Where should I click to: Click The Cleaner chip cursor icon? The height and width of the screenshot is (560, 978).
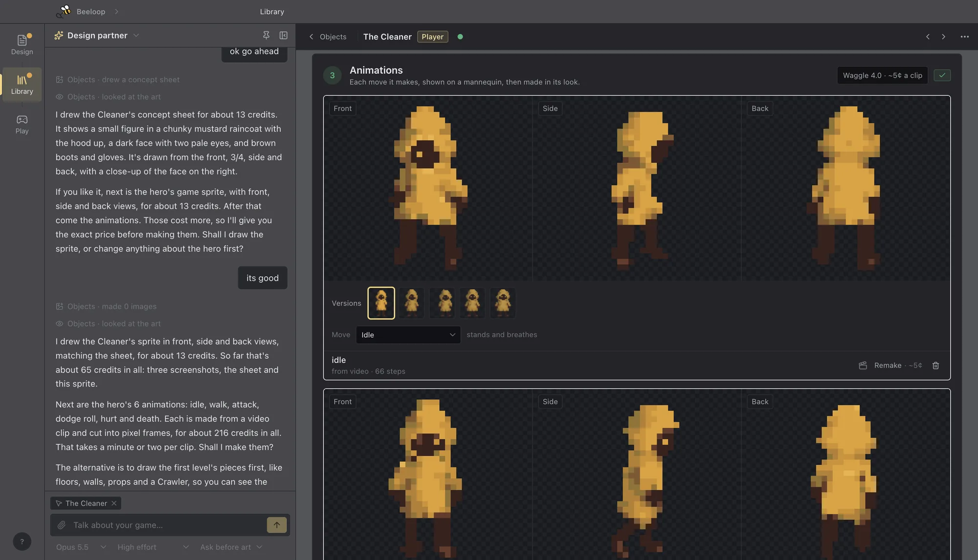coord(59,503)
